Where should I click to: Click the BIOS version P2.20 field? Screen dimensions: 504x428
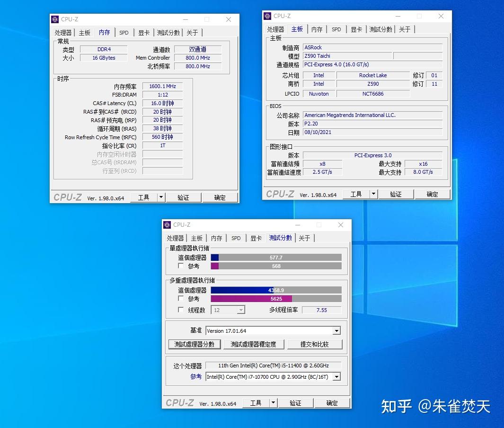click(x=373, y=124)
